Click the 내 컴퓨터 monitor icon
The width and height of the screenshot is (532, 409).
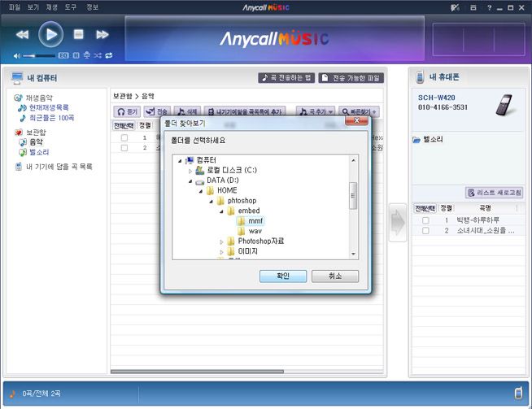(x=16, y=78)
